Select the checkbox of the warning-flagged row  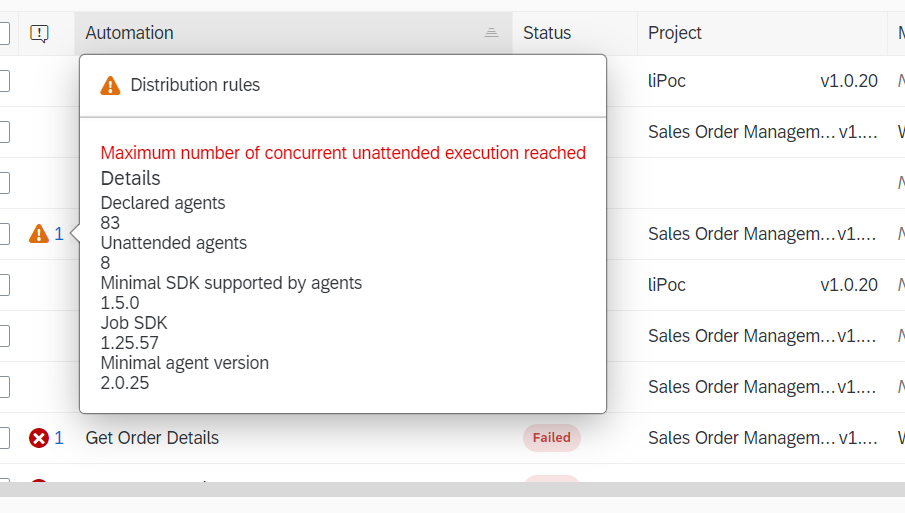pos(3,234)
